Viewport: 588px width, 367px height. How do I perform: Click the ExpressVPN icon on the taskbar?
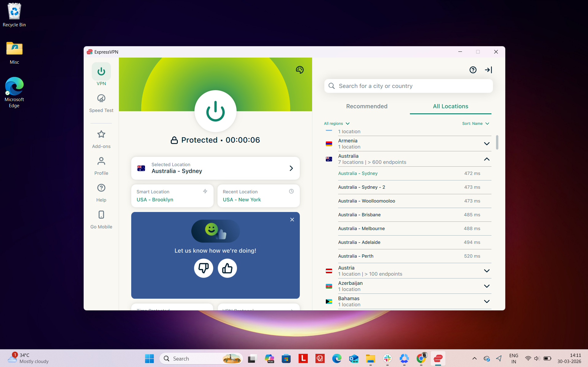click(437, 358)
